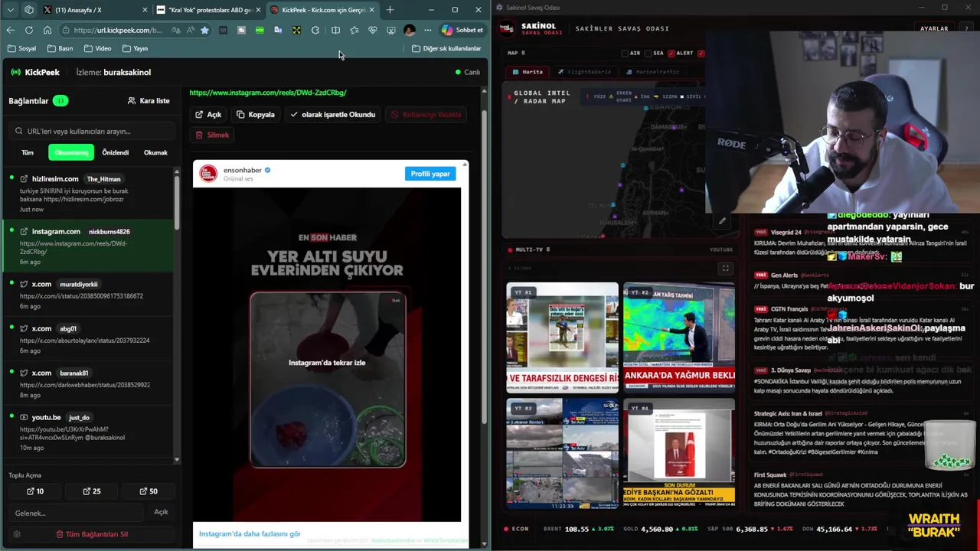The image size is (980, 551).
Task: Enable the SEA checkbox in Savaş Odası
Action: (648, 54)
